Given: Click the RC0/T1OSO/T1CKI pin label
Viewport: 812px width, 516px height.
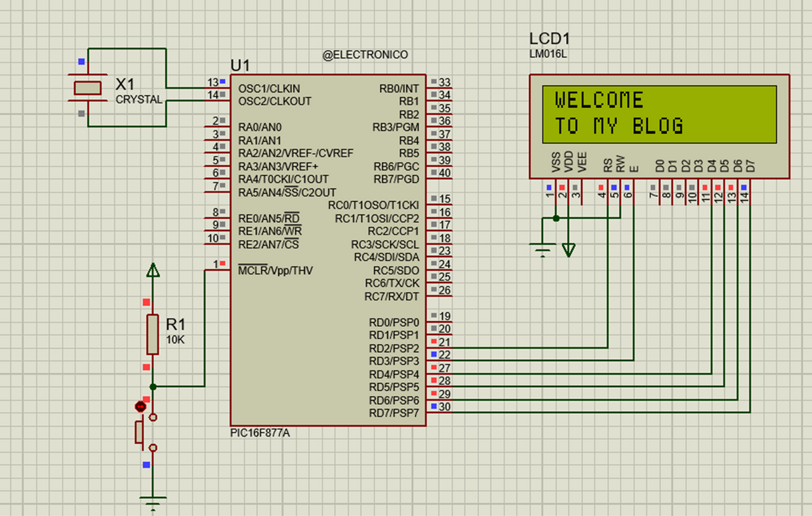Looking at the screenshot, I should click(x=374, y=205).
